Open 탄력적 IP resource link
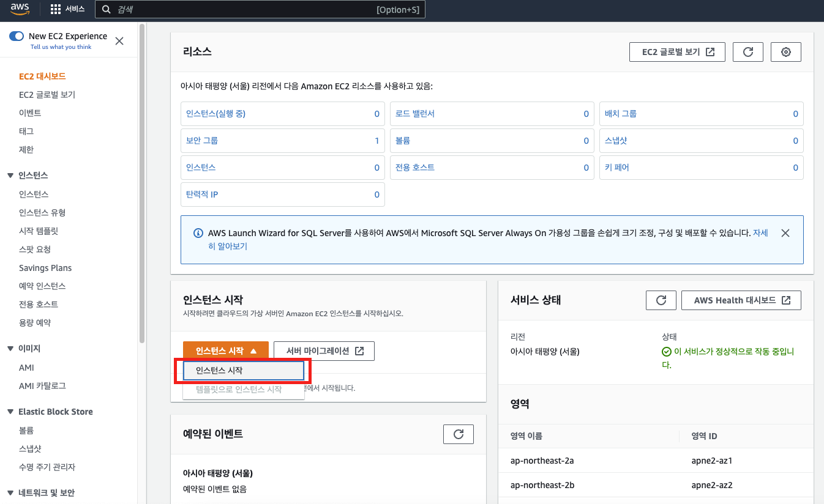This screenshot has height=504, width=824. click(202, 195)
